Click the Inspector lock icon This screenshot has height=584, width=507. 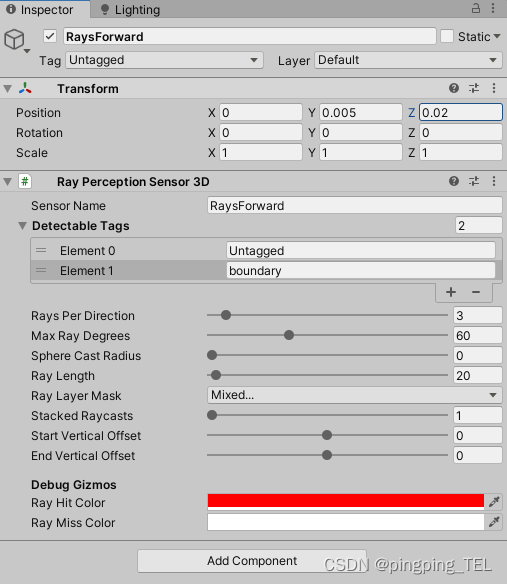click(x=476, y=9)
